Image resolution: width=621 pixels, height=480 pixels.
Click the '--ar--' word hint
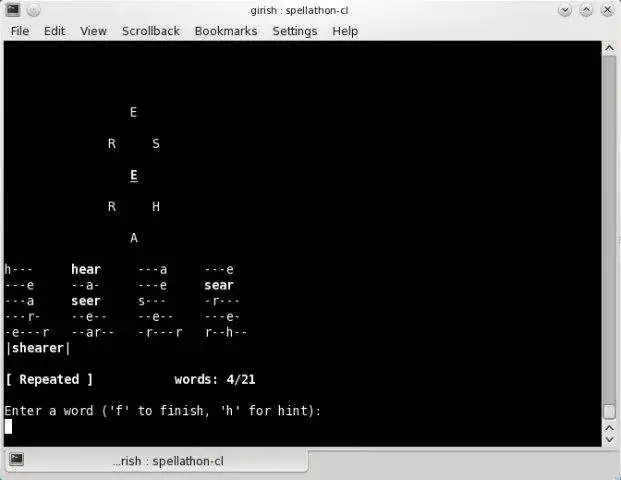pyautogui.click(x=93, y=332)
